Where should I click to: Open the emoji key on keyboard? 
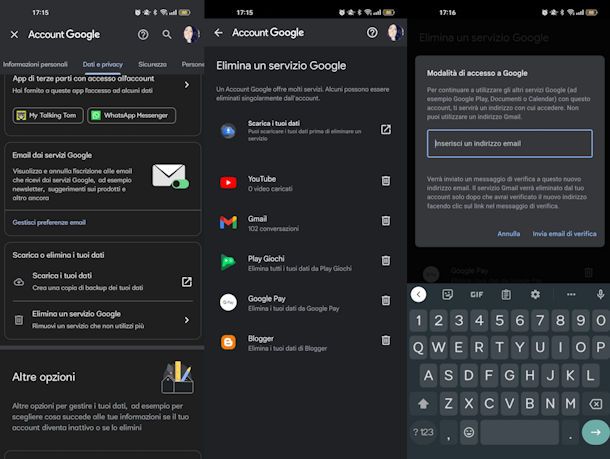pyautogui.click(x=469, y=432)
